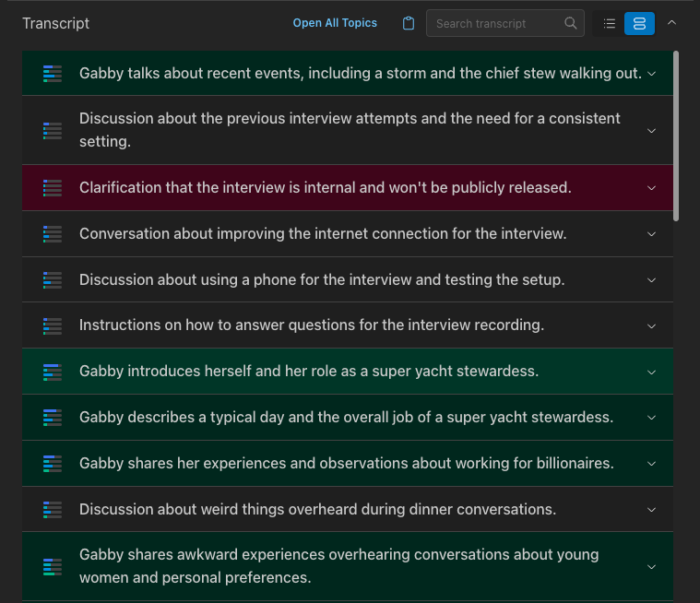The width and height of the screenshot is (700, 603).
Task: Focus the Search transcript field
Action: 493,23
